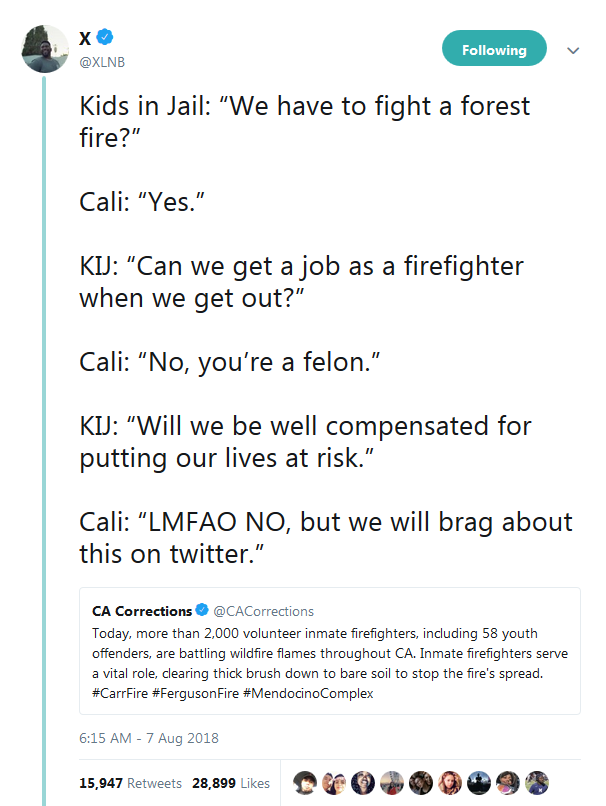
Task: Click the @CACorrections handle
Action: click(x=263, y=611)
